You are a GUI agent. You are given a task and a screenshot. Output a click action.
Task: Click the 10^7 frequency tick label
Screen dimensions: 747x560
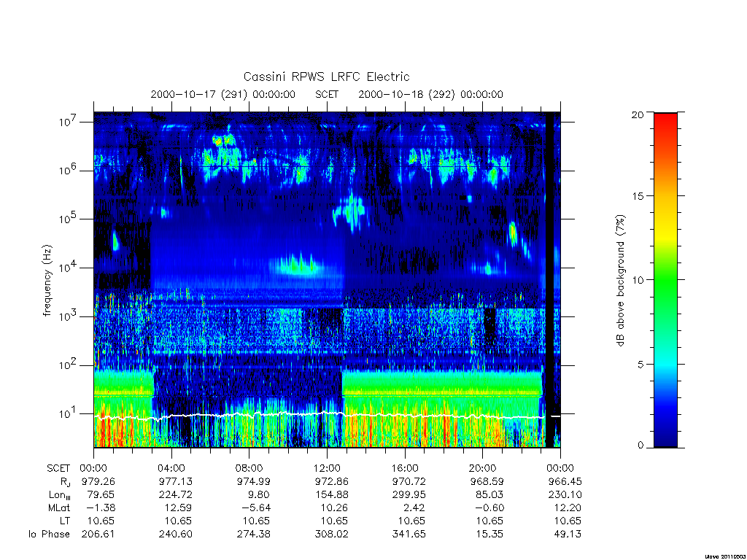[68, 122]
